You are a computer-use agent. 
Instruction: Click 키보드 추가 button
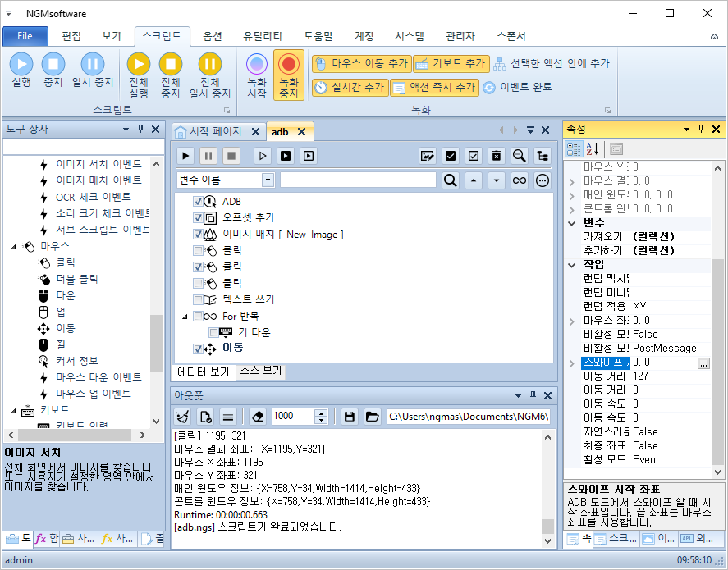(451, 63)
